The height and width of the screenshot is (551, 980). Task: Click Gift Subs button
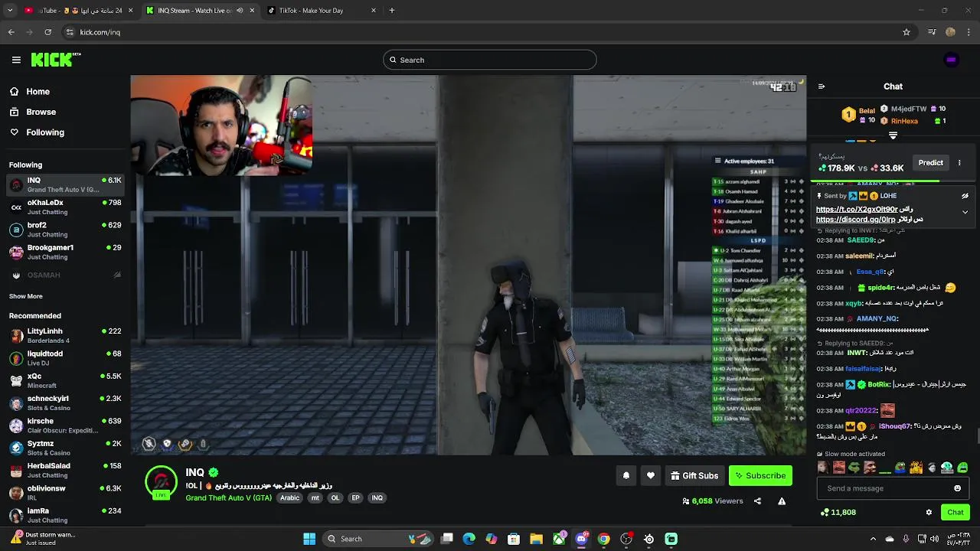tap(694, 475)
